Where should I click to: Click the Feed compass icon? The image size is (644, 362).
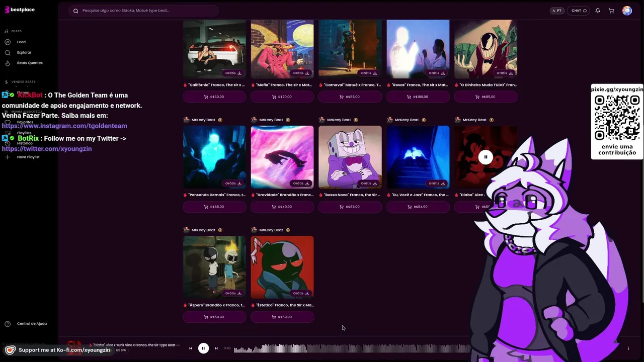pyautogui.click(x=8, y=42)
